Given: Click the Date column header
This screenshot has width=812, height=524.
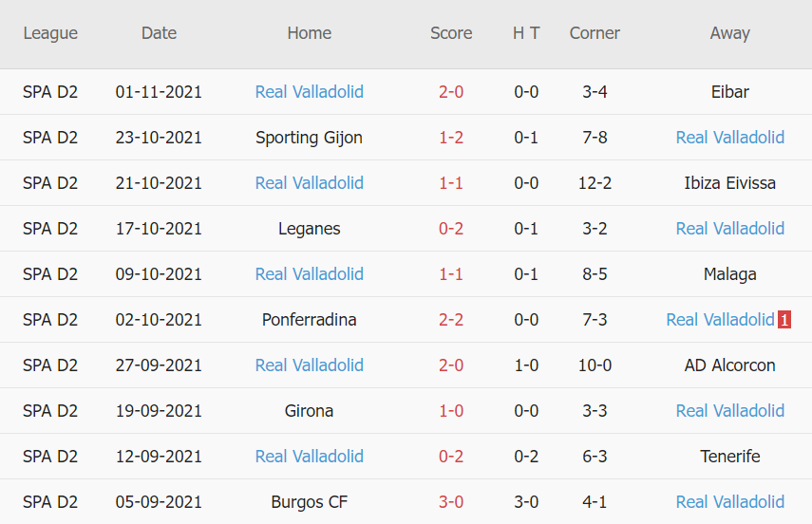Looking at the screenshot, I should point(159,33).
